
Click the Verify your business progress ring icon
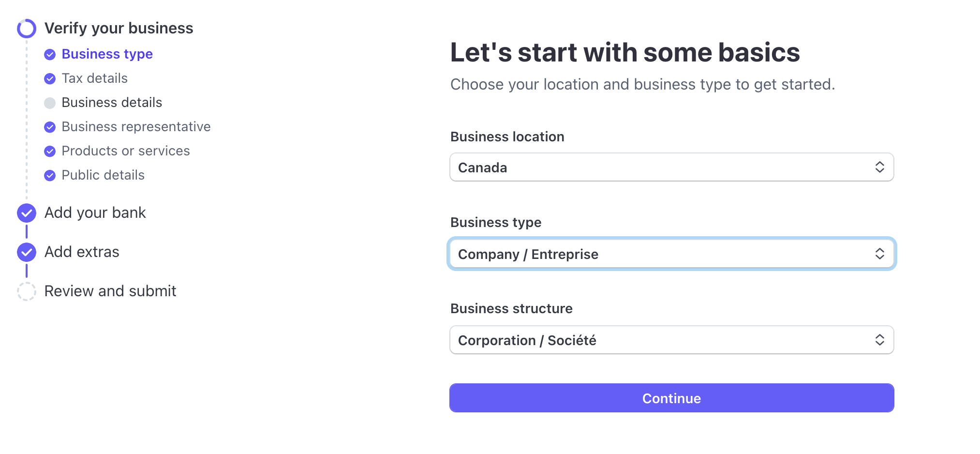coord(27,29)
